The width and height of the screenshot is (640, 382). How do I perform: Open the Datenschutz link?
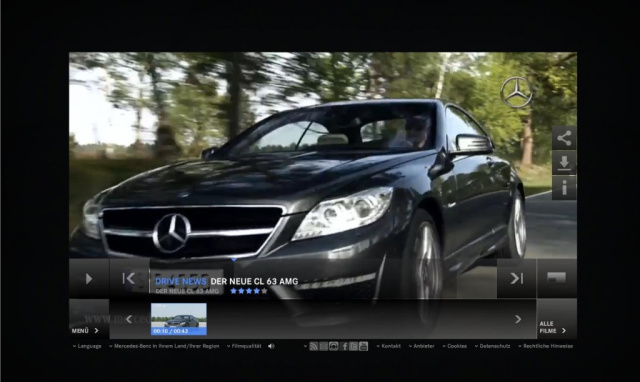pos(492,346)
